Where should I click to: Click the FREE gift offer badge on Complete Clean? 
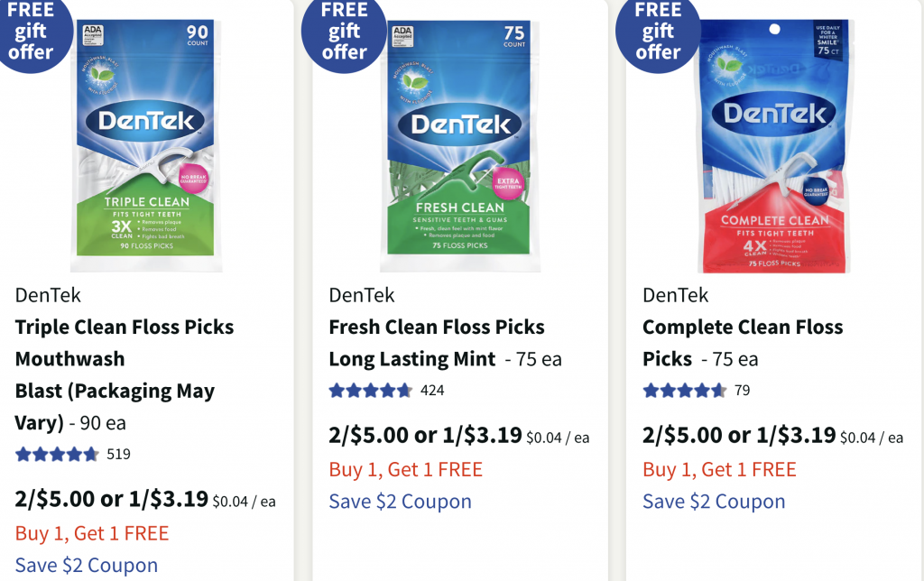point(658,32)
